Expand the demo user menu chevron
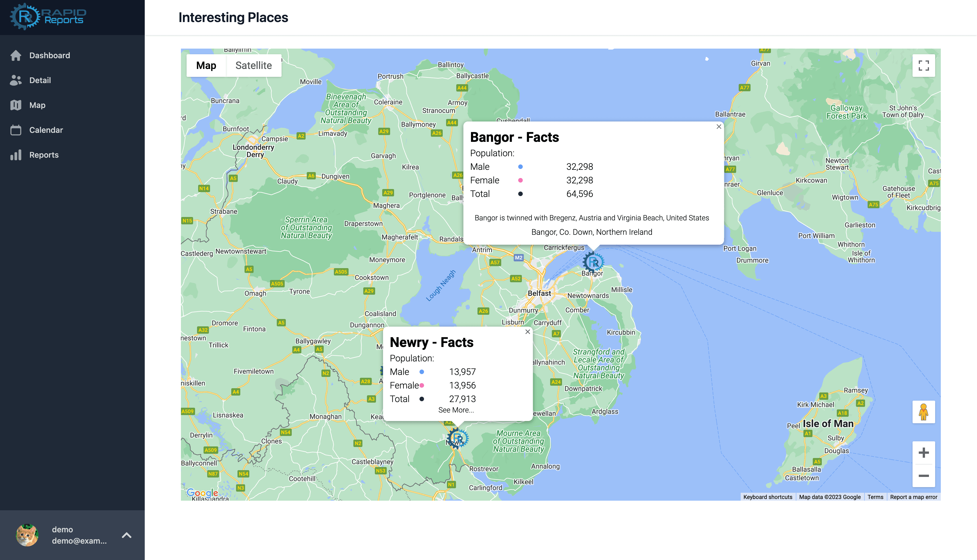This screenshot has width=977, height=560. click(x=127, y=535)
